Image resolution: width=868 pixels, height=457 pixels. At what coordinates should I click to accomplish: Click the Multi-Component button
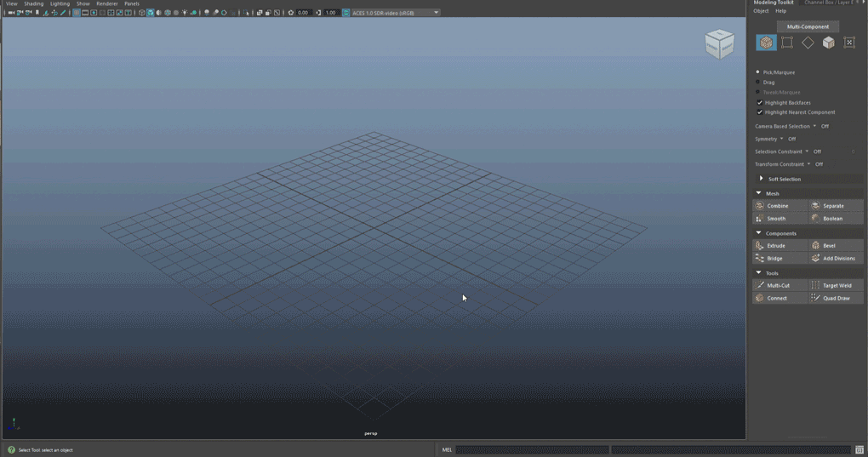[808, 26]
